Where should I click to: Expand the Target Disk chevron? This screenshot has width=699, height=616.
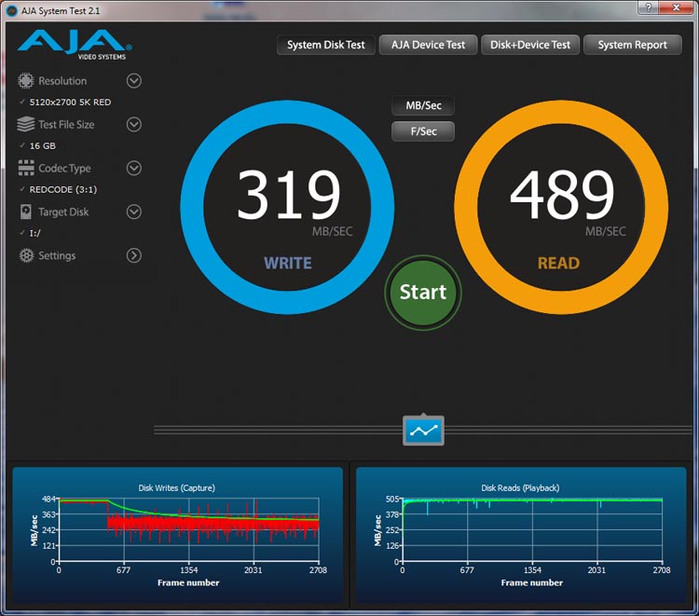[x=133, y=212]
